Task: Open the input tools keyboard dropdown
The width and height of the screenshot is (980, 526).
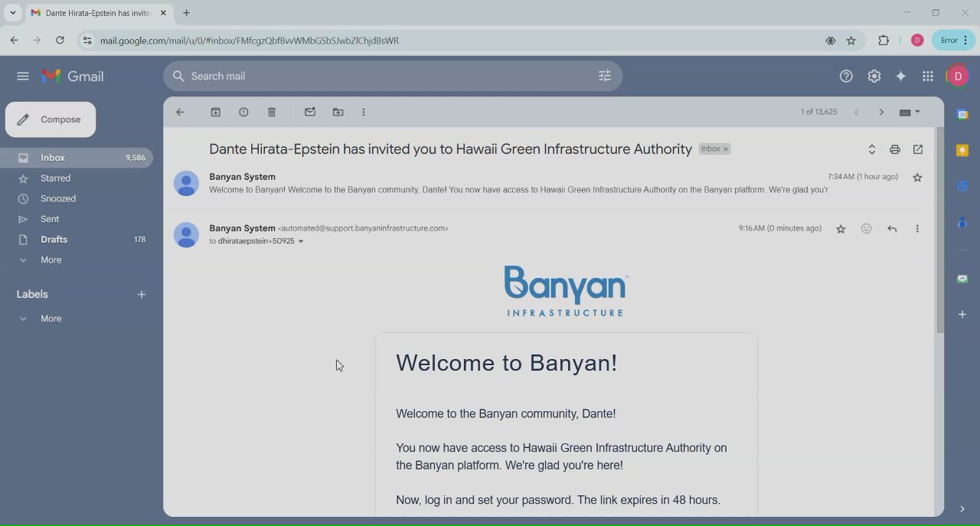Action: point(910,112)
